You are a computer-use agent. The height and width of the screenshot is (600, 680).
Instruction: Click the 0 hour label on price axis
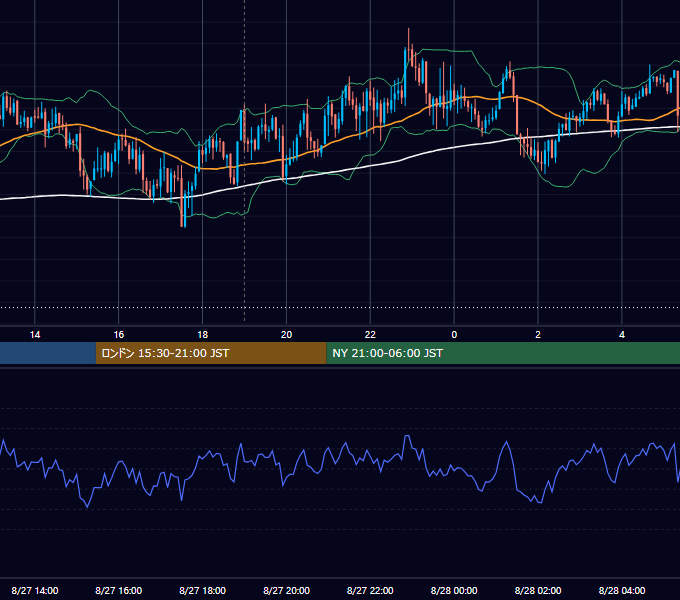454,335
